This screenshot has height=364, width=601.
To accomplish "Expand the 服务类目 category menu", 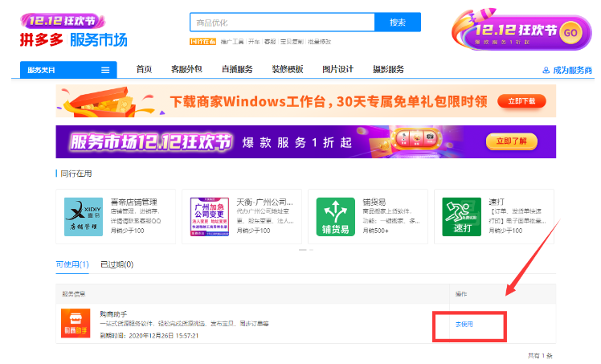I will [x=68, y=70].
